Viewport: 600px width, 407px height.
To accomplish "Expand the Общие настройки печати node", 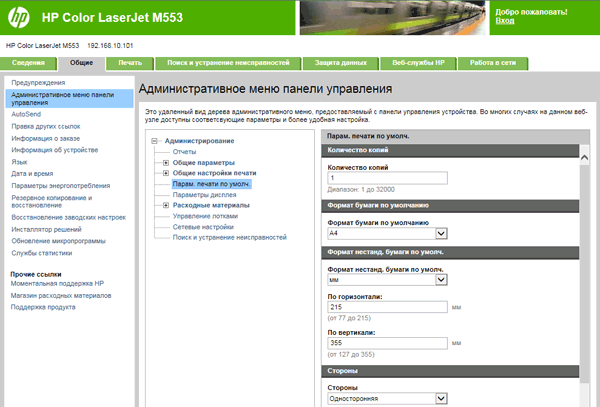I will click(x=166, y=173).
